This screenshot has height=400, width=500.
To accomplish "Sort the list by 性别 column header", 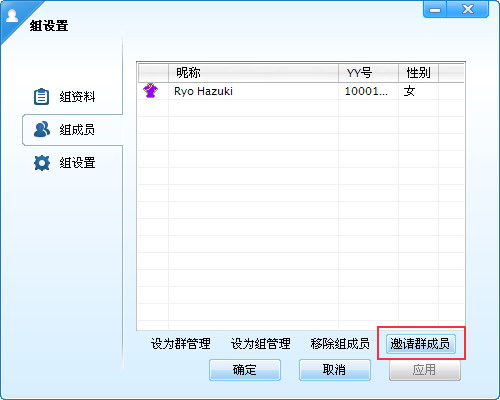I will tap(418, 72).
